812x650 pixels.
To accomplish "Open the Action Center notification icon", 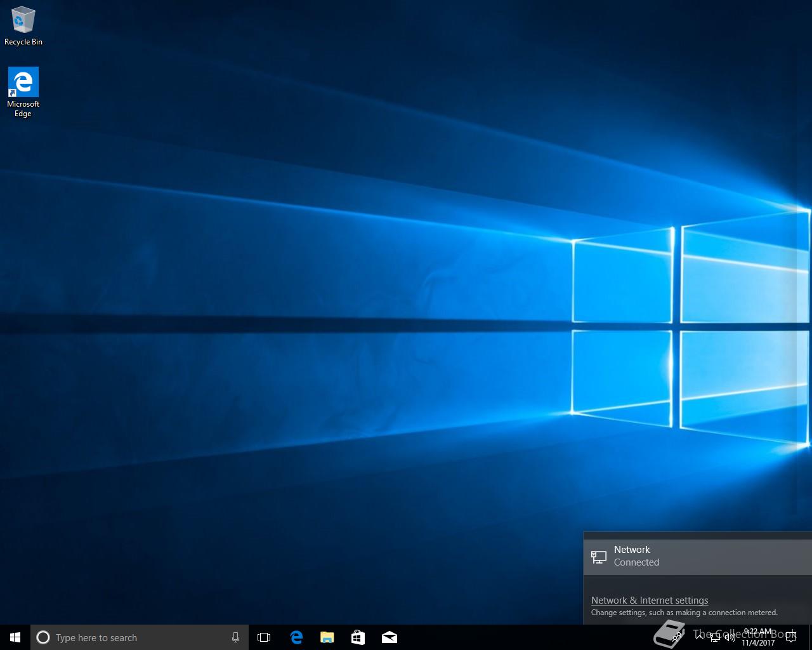I will (791, 637).
